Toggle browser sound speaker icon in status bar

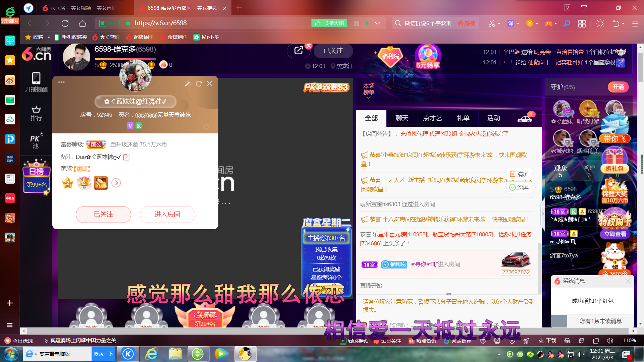point(610,341)
